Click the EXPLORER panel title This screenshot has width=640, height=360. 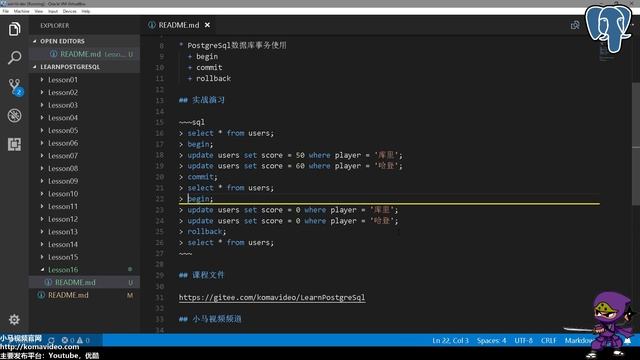point(55,25)
